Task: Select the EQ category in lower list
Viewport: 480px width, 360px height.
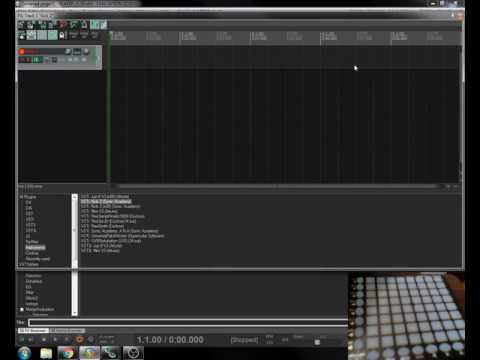Action: (29, 287)
